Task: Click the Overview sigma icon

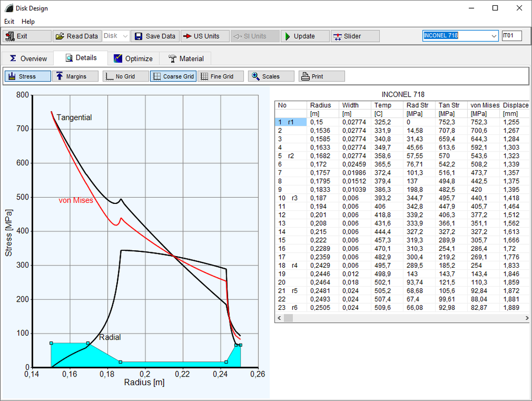Action: point(13,59)
